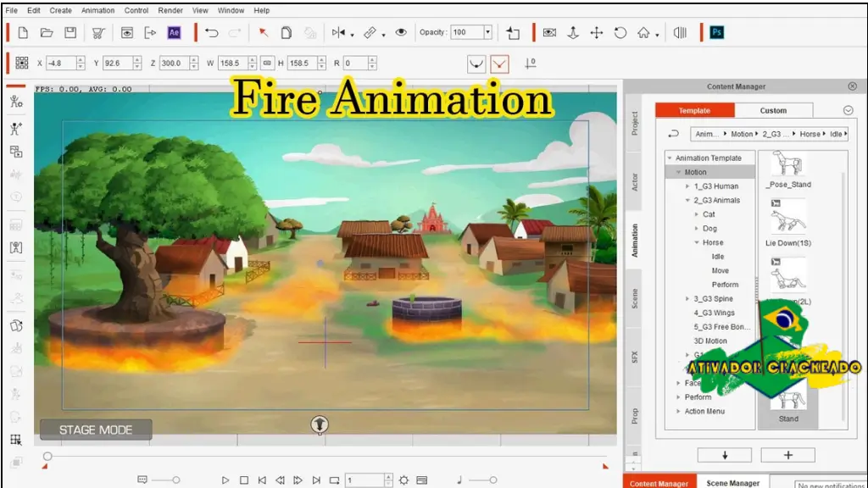Open the Animation menu
The height and width of the screenshot is (488, 868).
tap(98, 10)
